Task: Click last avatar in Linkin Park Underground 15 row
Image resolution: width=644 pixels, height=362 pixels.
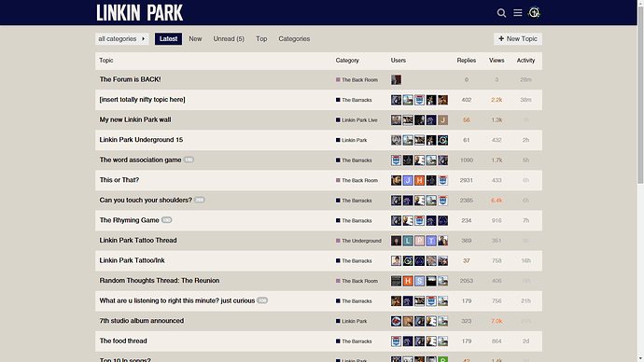Action: coord(442,140)
